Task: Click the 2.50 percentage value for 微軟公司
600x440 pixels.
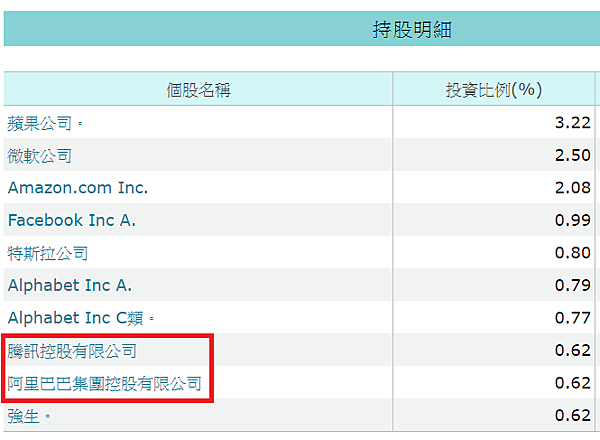Action: tap(572, 156)
